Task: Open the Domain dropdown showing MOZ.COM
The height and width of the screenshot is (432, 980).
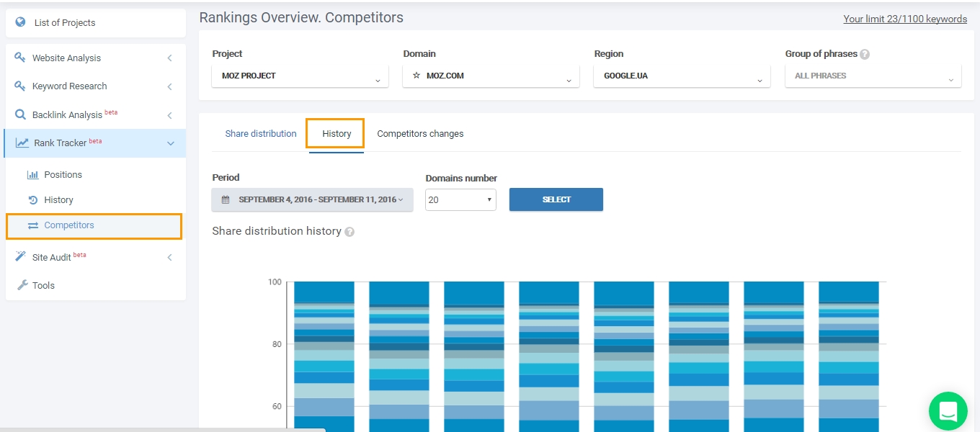Action: click(x=491, y=76)
